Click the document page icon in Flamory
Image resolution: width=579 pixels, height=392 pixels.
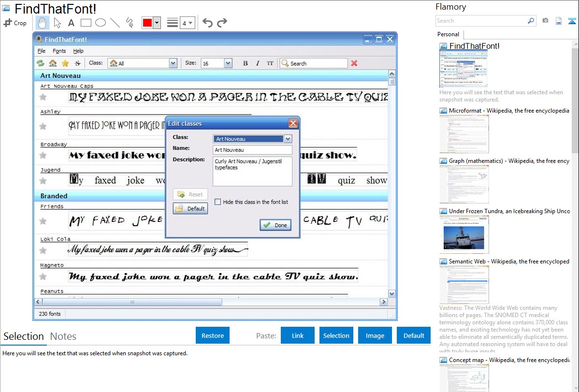point(559,21)
